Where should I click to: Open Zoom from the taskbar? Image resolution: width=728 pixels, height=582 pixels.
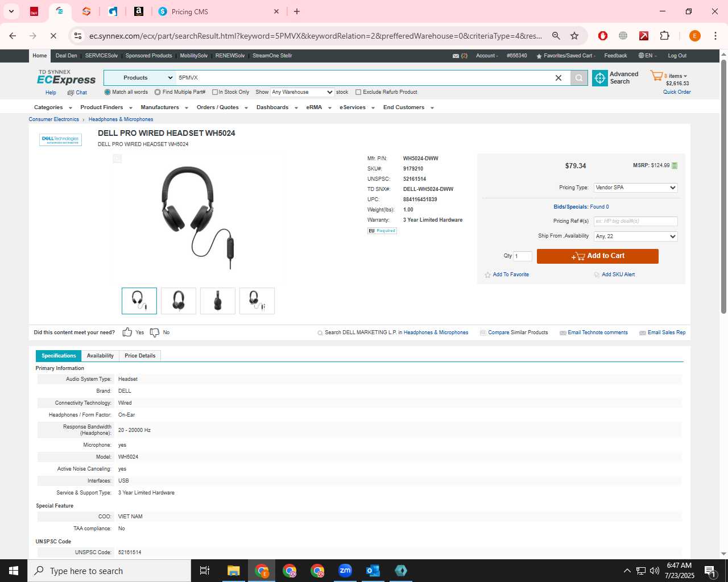click(x=345, y=571)
